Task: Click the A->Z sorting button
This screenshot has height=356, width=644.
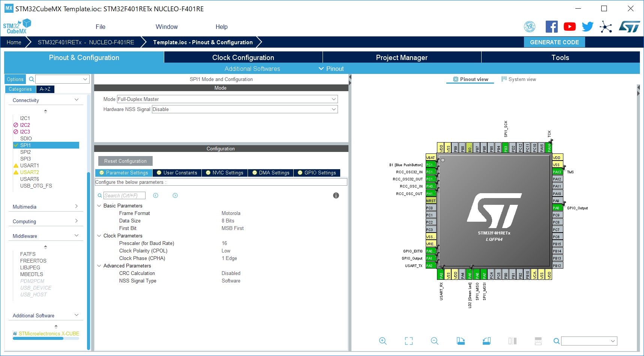Action: tap(45, 89)
